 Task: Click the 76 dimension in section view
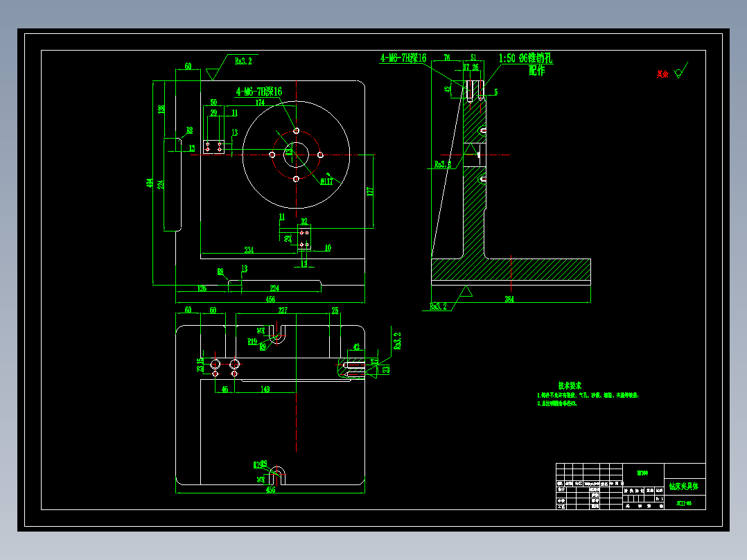(x=447, y=58)
